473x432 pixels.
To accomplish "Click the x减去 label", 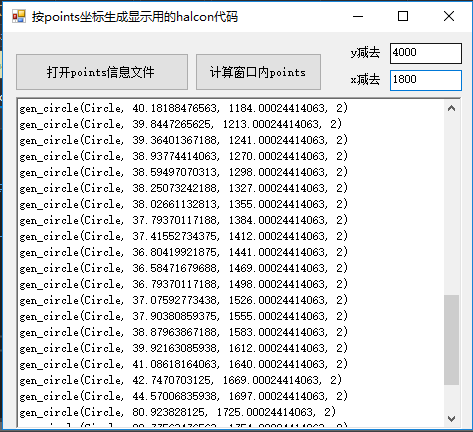I will pyautogui.click(x=365, y=80).
